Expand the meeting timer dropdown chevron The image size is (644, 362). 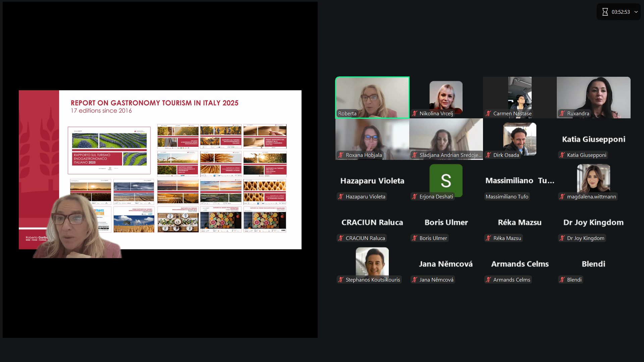(636, 12)
